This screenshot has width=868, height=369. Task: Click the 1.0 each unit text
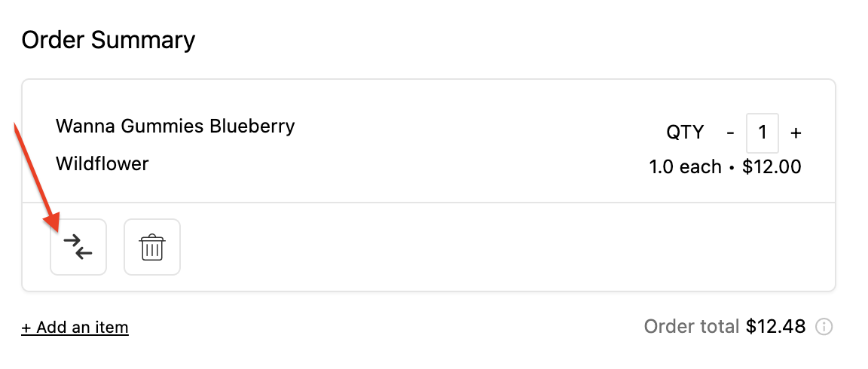click(686, 166)
